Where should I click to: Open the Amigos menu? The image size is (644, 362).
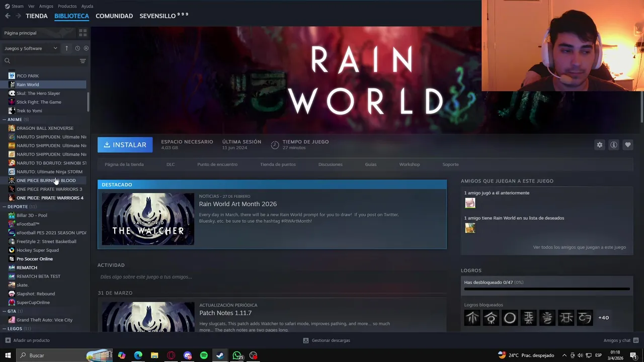click(x=46, y=6)
